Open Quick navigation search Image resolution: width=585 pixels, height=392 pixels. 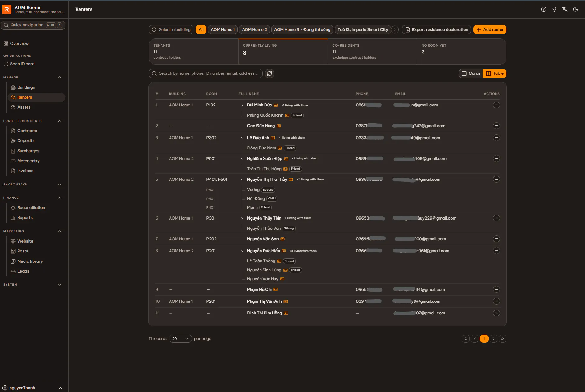(x=33, y=25)
